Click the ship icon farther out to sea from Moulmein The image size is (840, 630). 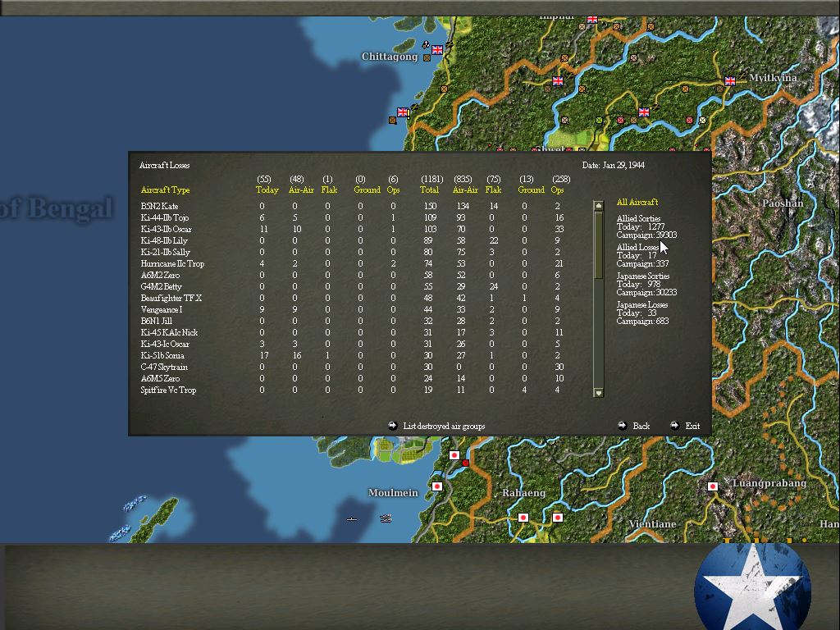click(x=351, y=519)
